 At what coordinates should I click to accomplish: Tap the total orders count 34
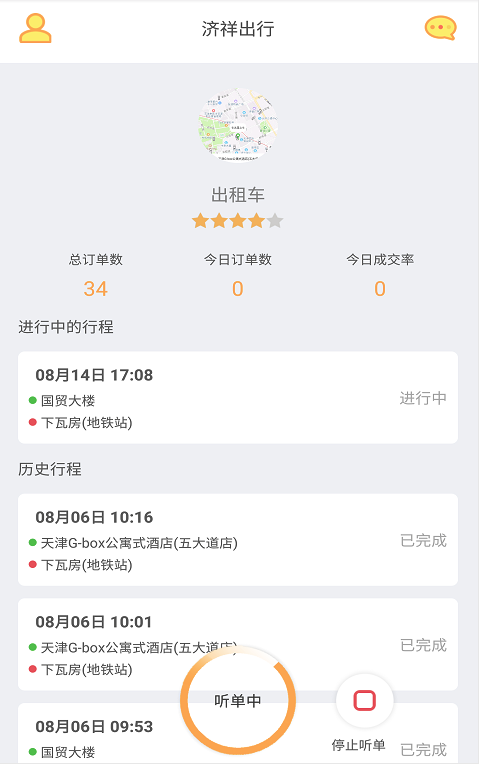point(95,289)
